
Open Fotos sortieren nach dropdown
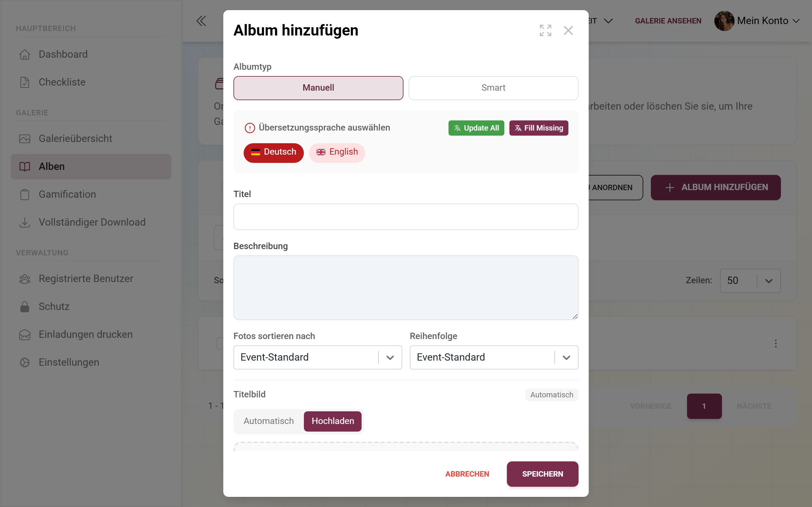(x=318, y=357)
